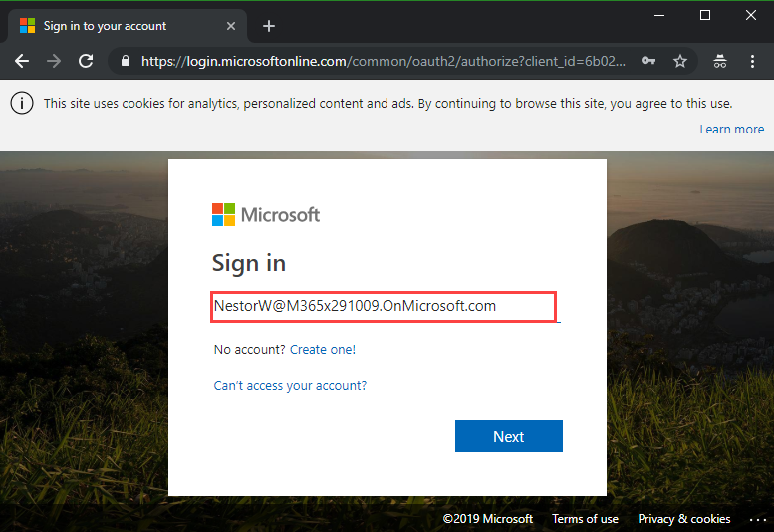Screen dimensions: 774x532
Task: Open a new tab with the plus button
Action: 268,26
